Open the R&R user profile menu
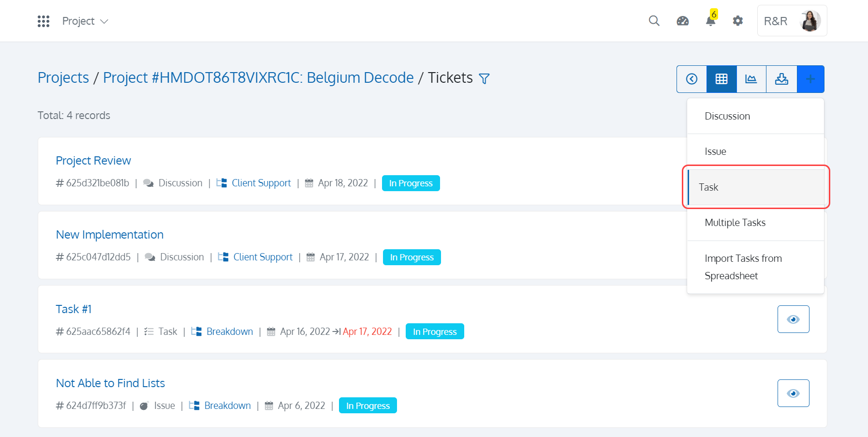This screenshot has height=437, width=868. pos(792,21)
